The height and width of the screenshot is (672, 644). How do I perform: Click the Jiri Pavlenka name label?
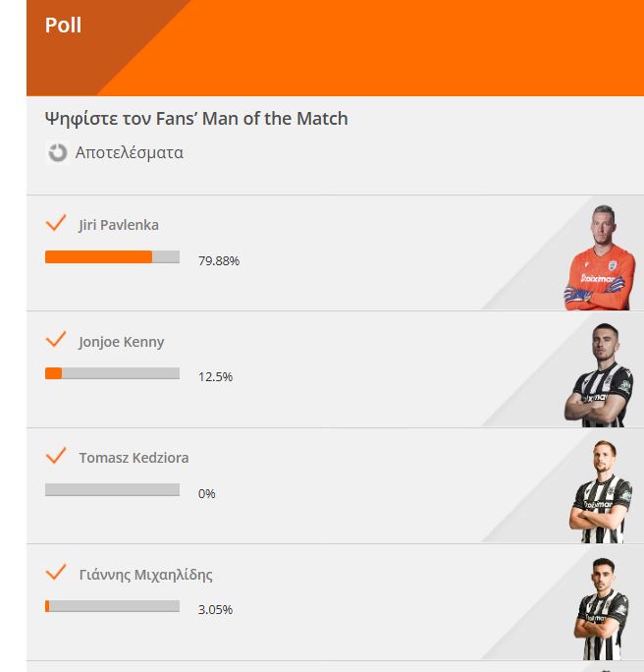pyautogui.click(x=119, y=225)
